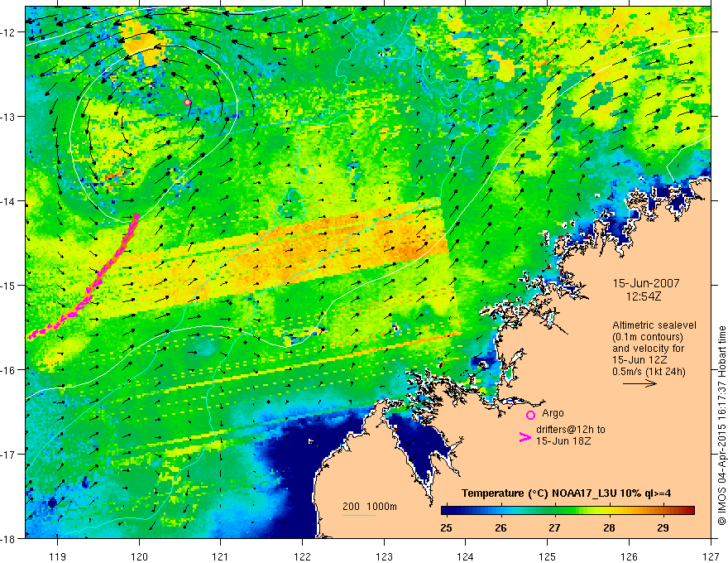Click the cyan isobath legend line
The height and width of the screenshot is (563, 728).
coord(359,515)
